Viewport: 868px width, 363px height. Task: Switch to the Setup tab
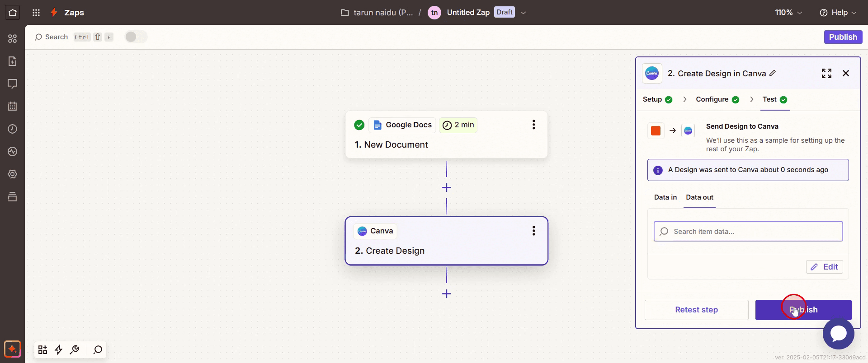657,99
